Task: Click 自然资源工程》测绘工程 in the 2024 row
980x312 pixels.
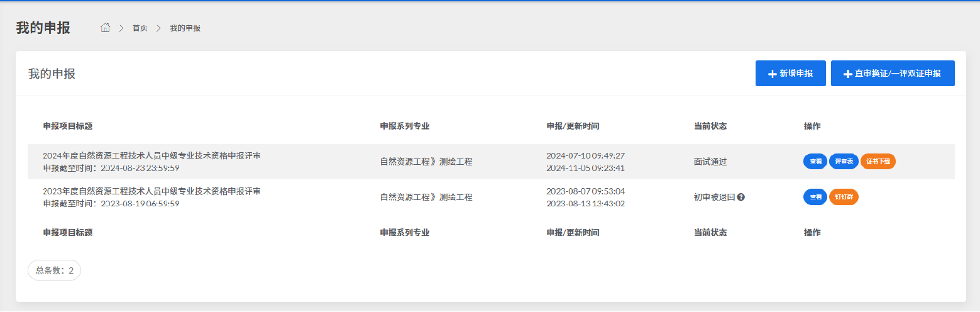Action: [426, 162]
